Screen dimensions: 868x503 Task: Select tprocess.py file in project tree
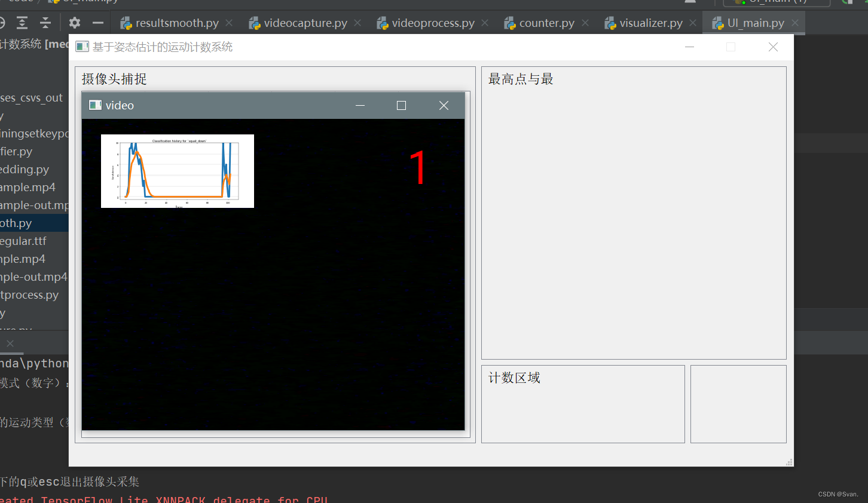coord(29,295)
